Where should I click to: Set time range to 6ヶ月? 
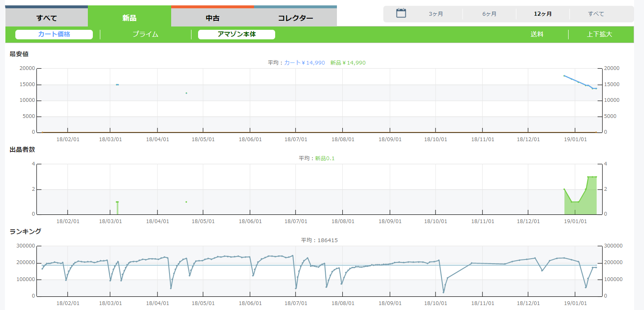click(489, 14)
